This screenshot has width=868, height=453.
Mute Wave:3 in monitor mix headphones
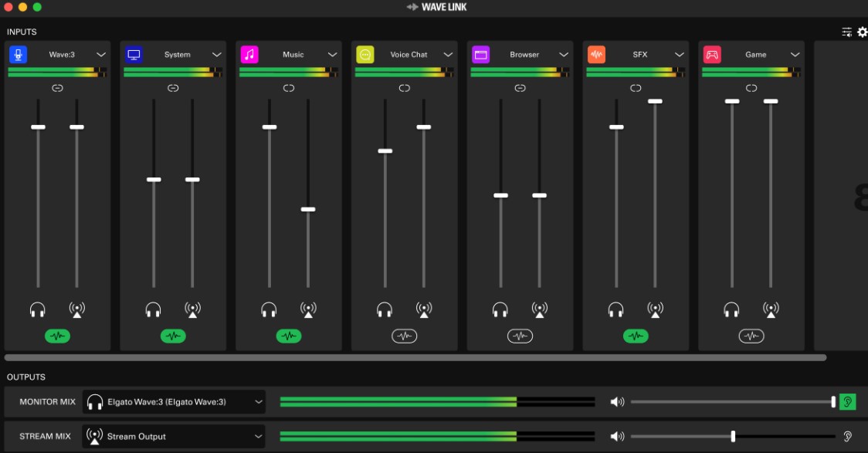click(38, 309)
